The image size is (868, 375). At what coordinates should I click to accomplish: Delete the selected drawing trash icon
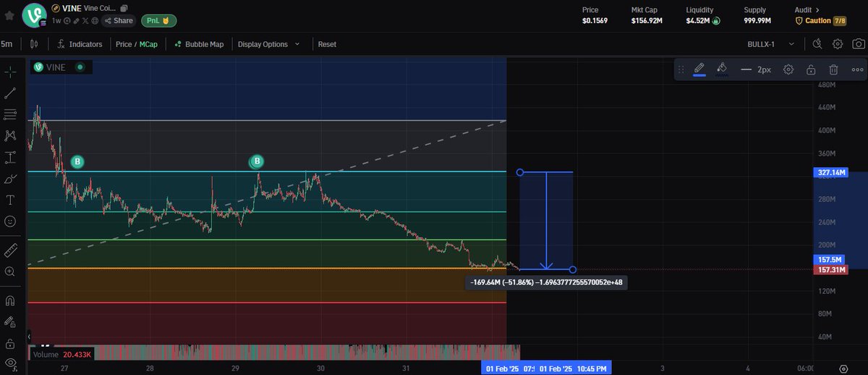tap(833, 69)
